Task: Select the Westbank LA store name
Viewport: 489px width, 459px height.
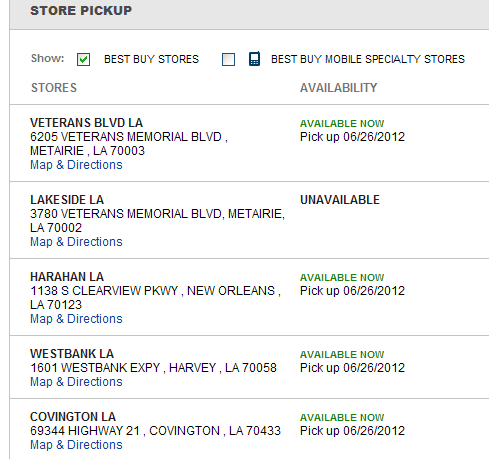Action: 72,354
